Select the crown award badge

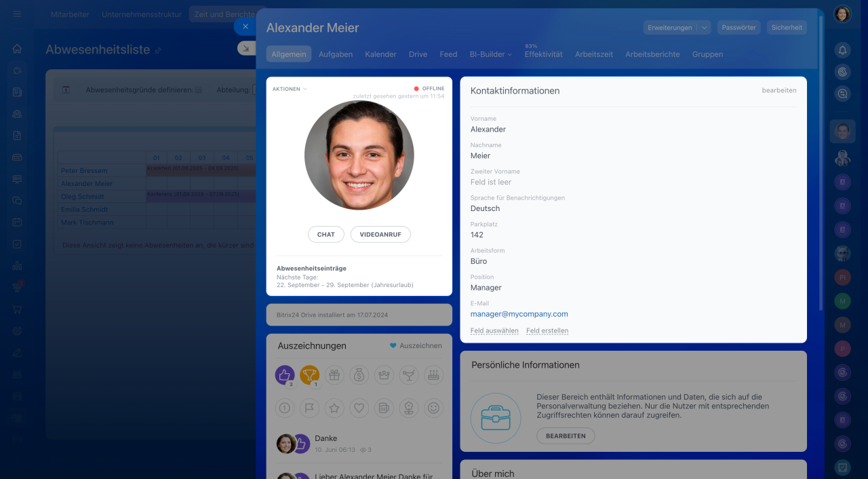pyautogui.click(x=384, y=375)
